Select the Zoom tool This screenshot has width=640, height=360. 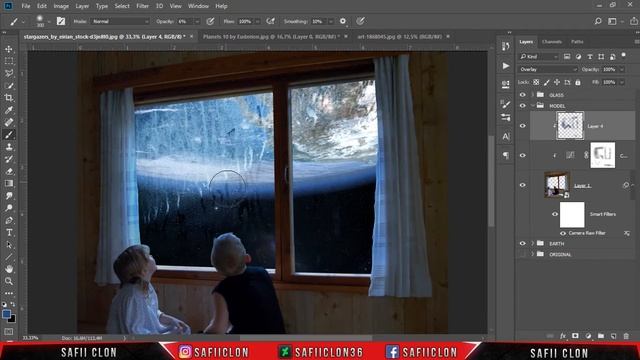pos(9,281)
